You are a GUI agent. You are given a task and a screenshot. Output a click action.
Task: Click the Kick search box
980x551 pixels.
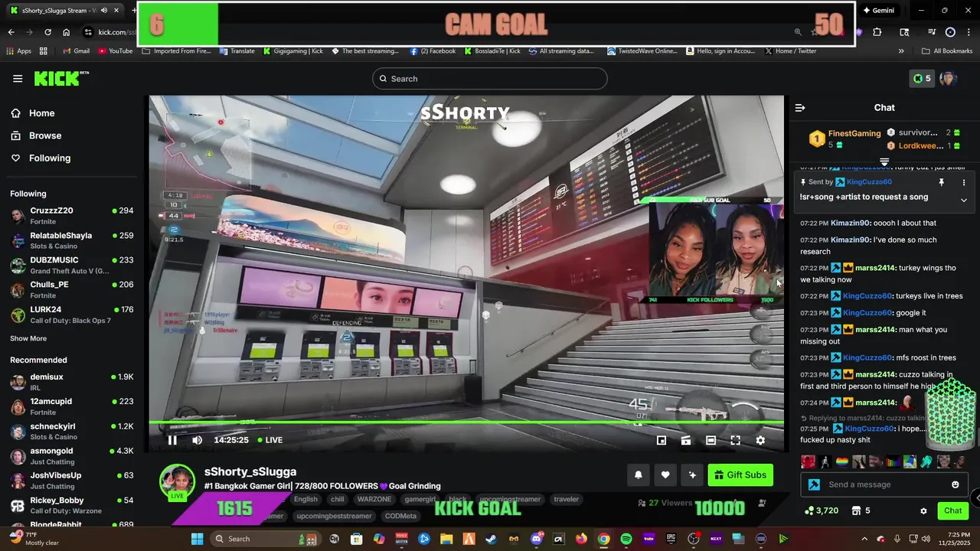click(x=490, y=79)
